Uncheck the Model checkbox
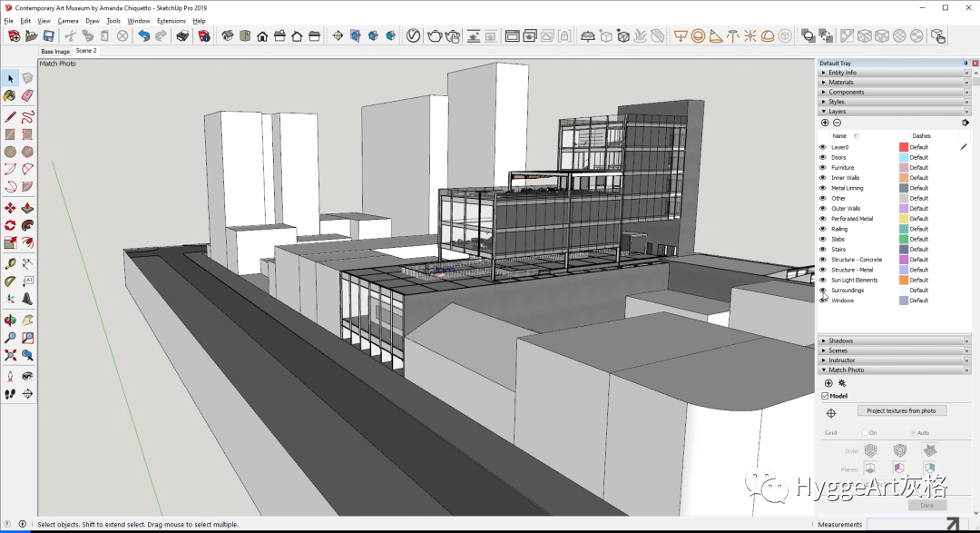980x533 pixels. pos(825,396)
